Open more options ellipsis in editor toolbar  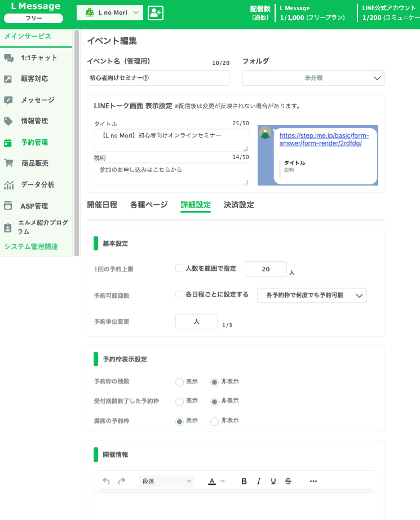313,481
